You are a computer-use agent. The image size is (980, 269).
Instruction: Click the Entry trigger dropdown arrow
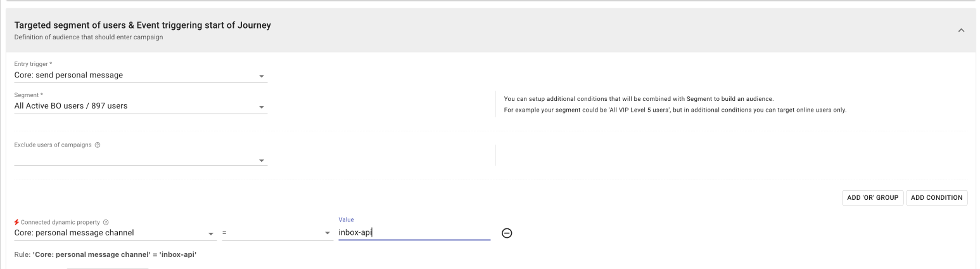262,76
